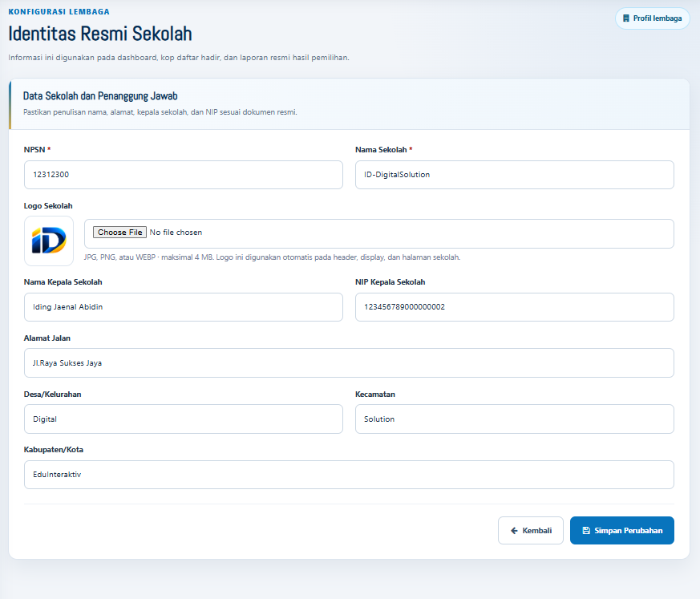
Task: Select the Kecamatan input field
Action: (x=514, y=419)
